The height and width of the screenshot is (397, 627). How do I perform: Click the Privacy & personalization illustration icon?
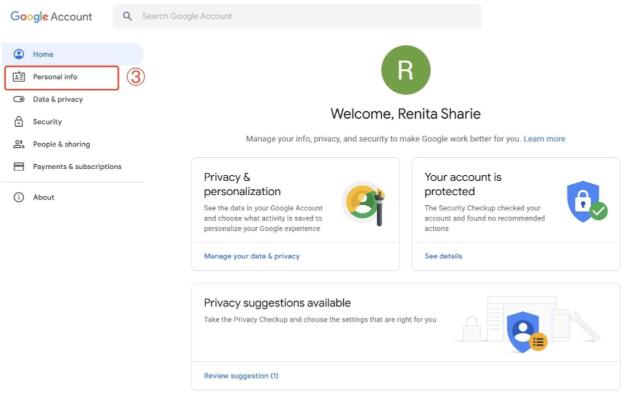pos(365,203)
